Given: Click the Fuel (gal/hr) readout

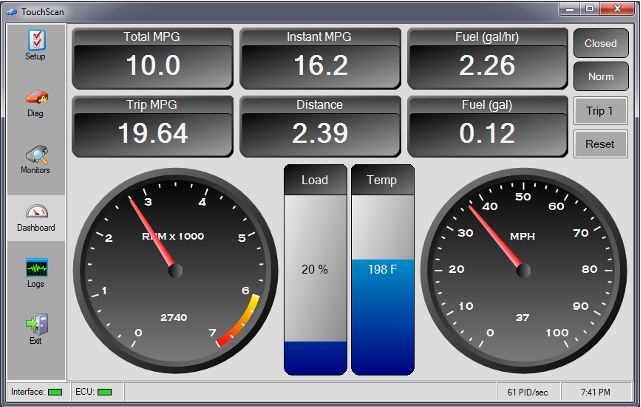Looking at the screenshot, I should point(487,58).
